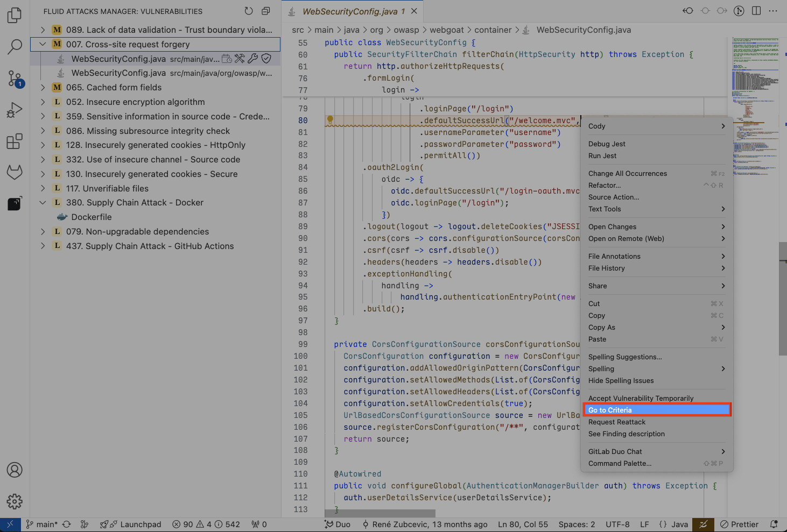Choose Command Palette... entry
The height and width of the screenshot is (532, 787).
point(657,463)
